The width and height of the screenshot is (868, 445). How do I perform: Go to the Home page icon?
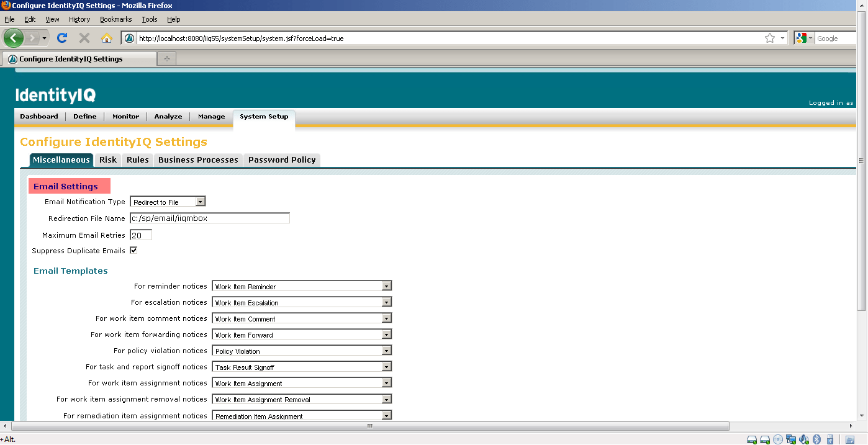(106, 38)
